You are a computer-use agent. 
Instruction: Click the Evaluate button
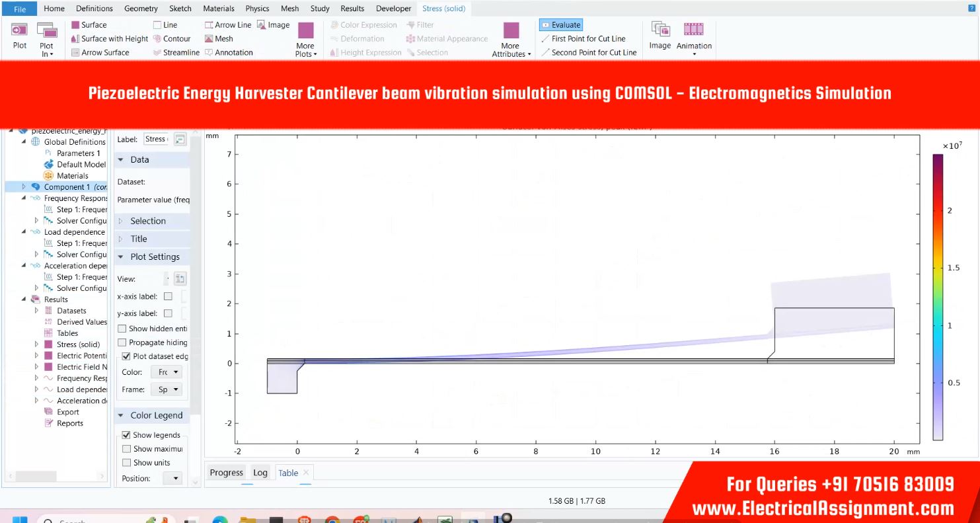tap(560, 25)
